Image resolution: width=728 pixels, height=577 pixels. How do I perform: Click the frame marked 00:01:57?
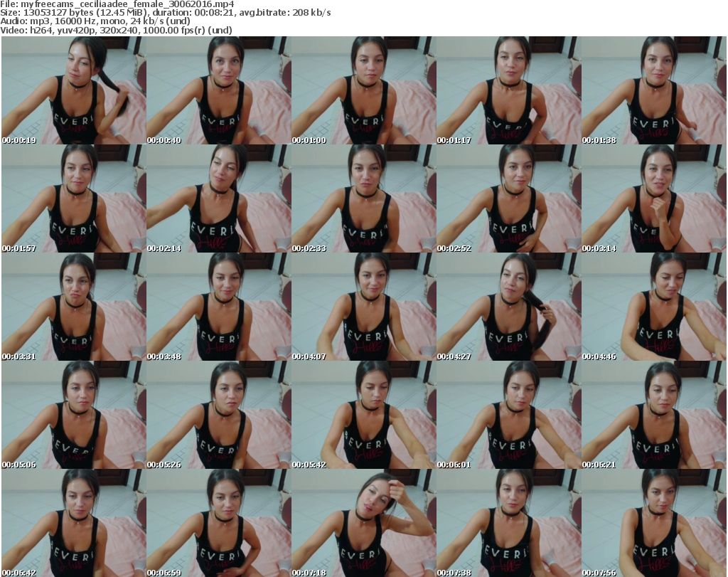point(73,198)
